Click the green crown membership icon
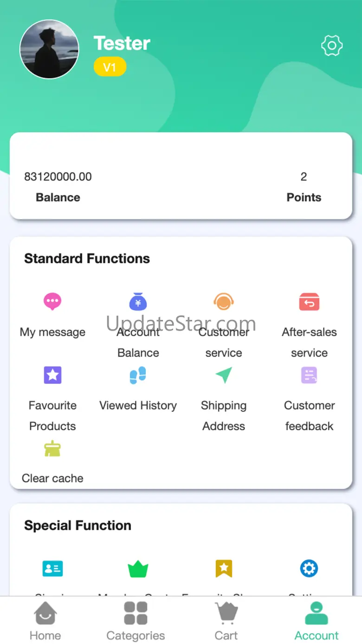The height and width of the screenshot is (644, 362). click(x=138, y=568)
